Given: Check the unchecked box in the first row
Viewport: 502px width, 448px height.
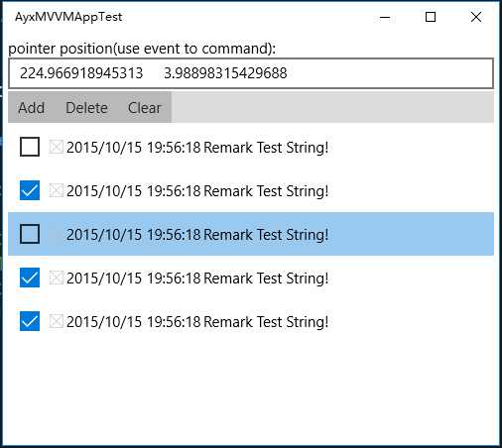Looking at the screenshot, I should 30,147.
